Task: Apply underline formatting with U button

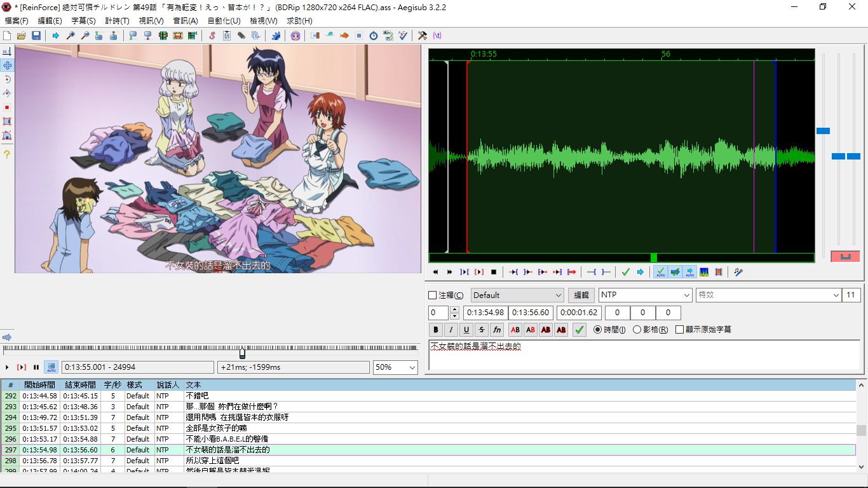Action: coord(466,330)
